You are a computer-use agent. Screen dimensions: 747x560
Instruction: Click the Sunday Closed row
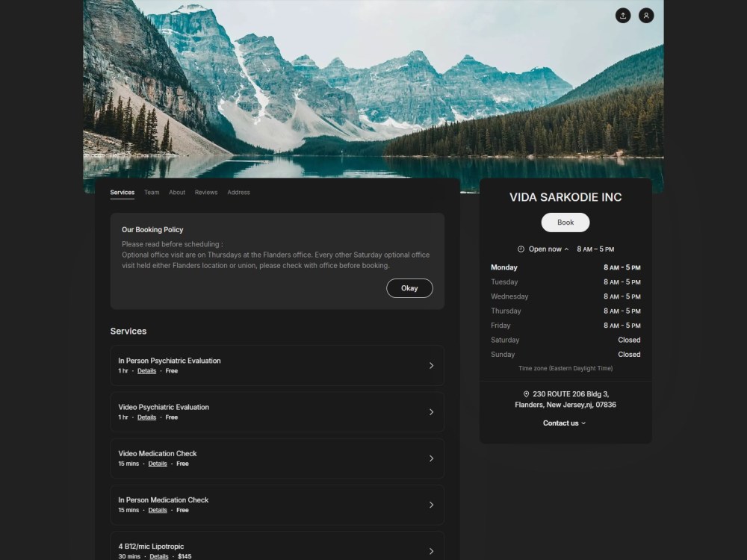click(565, 354)
